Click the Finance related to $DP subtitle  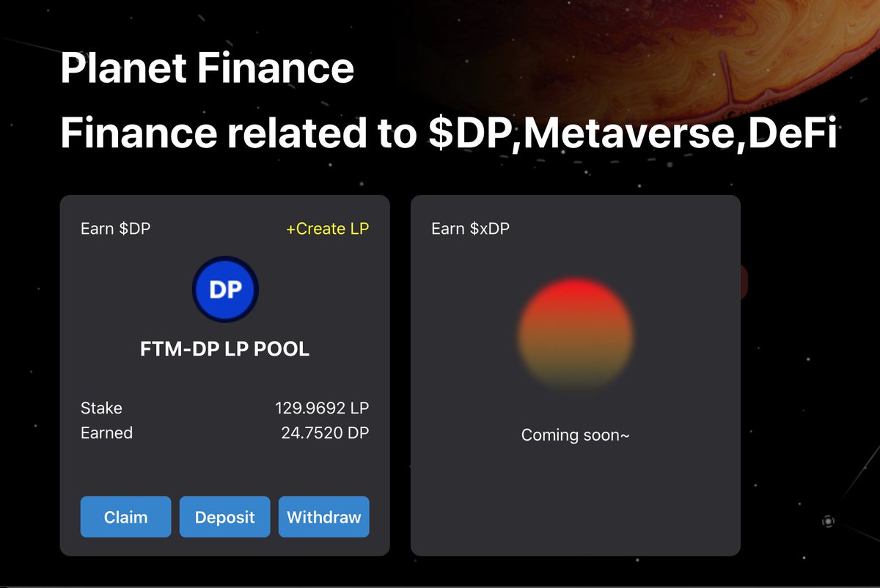[448, 135]
